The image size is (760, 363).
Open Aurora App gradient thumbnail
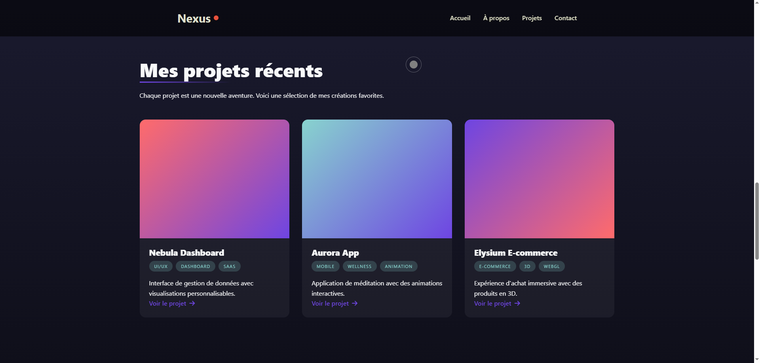[x=377, y=179]
